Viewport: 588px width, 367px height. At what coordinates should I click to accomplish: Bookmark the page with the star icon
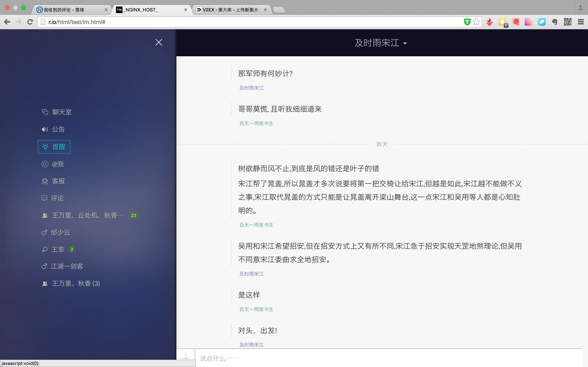click(477, 22)
